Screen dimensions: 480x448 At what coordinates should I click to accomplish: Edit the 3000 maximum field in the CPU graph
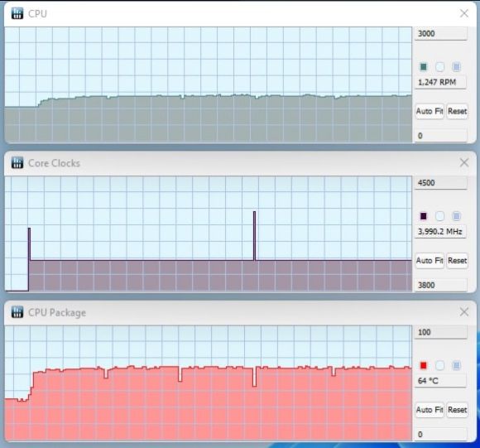point(441,33)
